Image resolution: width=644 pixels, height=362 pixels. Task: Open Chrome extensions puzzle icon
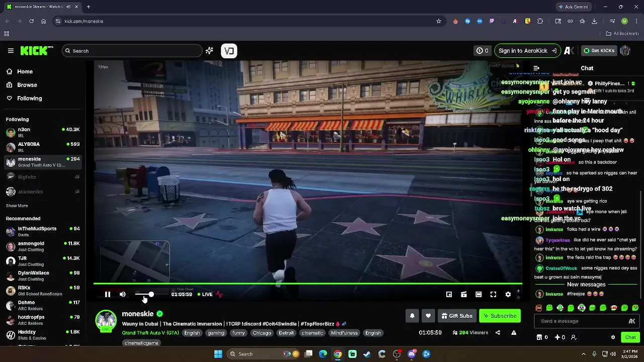(540, 21)
